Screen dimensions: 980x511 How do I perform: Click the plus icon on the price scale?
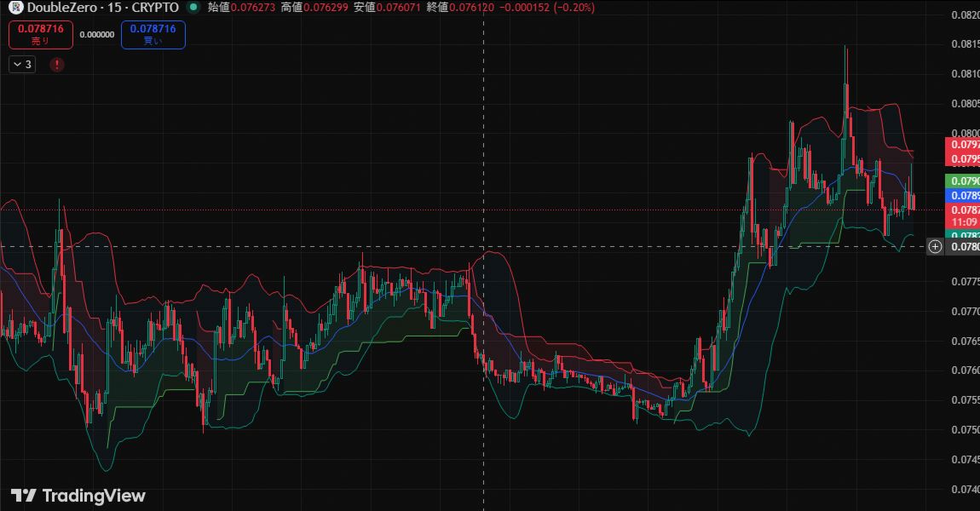935,247
